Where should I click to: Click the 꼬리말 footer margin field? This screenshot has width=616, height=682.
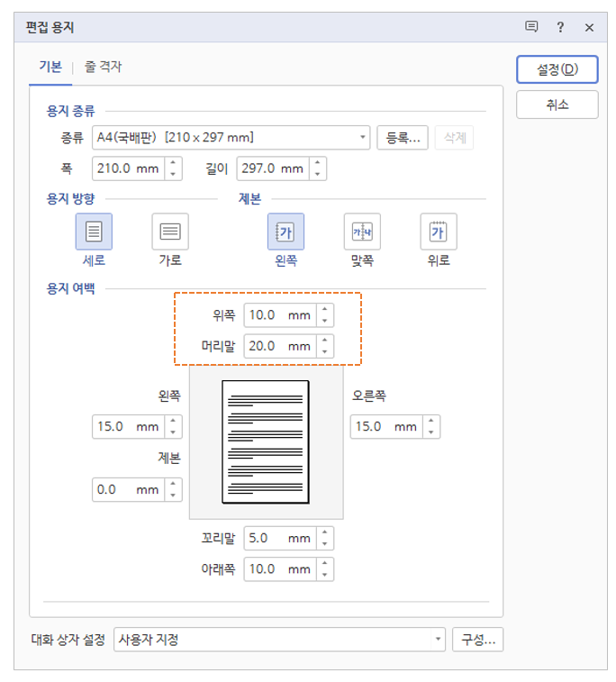click(280, 539)
